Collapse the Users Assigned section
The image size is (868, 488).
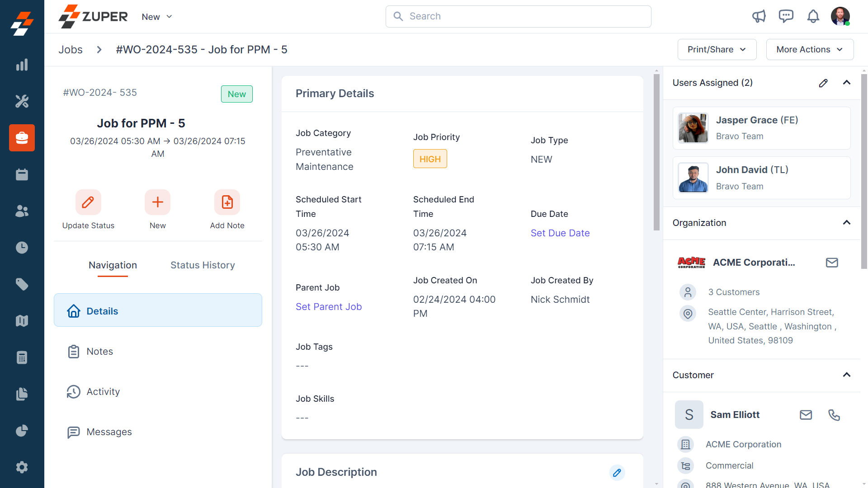click(x=847, y=83)
